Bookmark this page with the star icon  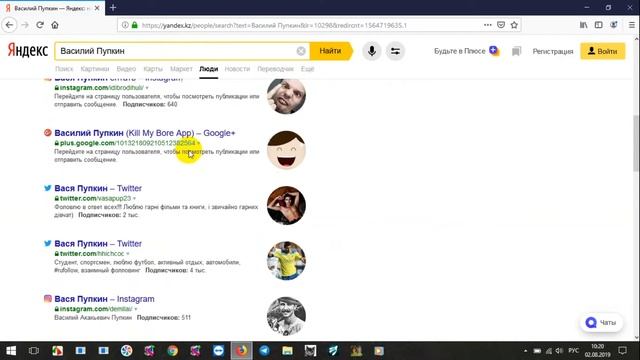click(x=514, y=25)
